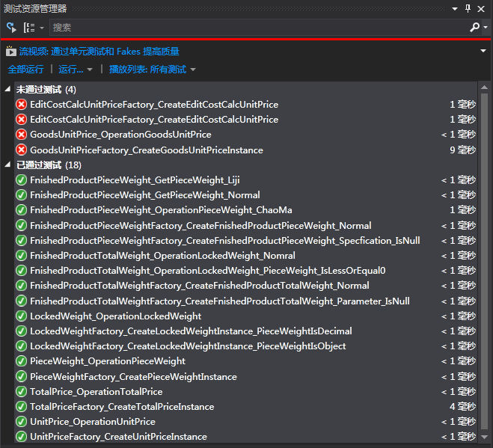Screen dimensions: 493x448
Task: Close the Test Explorer panel
Action: coord(481,9)
